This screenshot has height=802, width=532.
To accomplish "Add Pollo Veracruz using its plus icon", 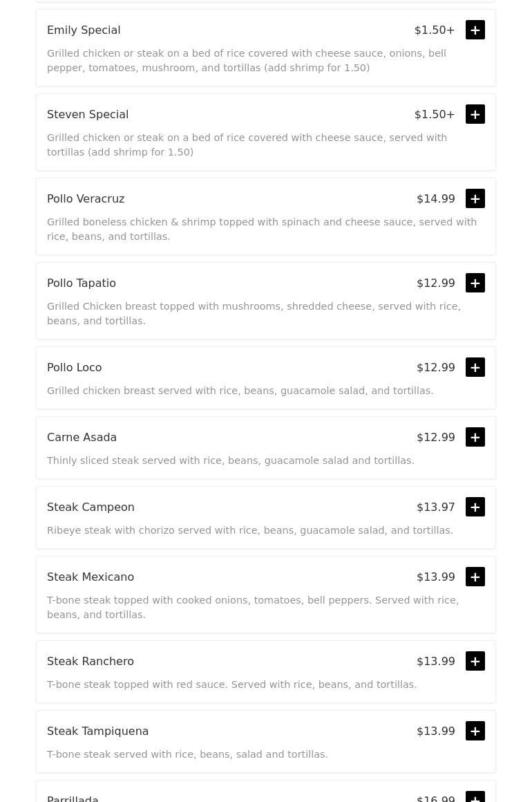I will [475, 198].
